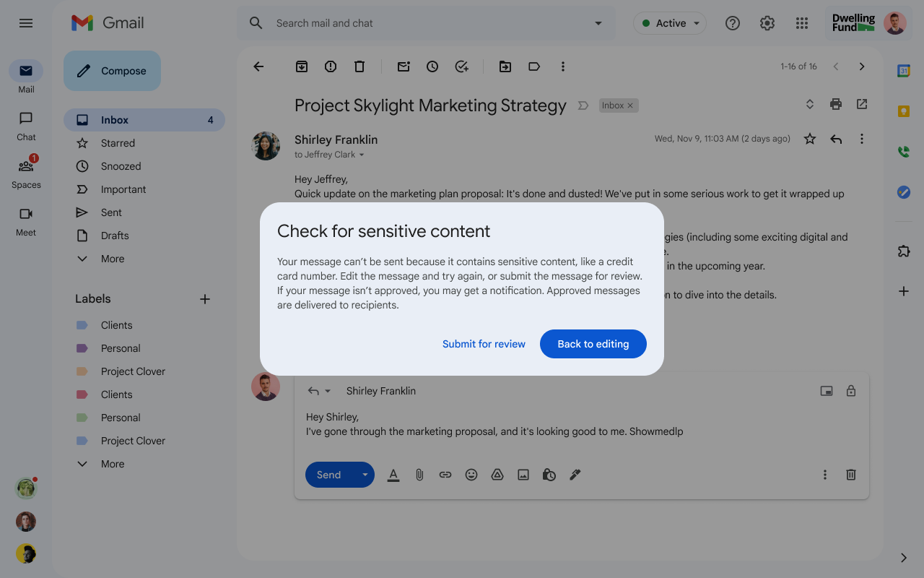
Task: Click the Send button
Action: point(329,475)
